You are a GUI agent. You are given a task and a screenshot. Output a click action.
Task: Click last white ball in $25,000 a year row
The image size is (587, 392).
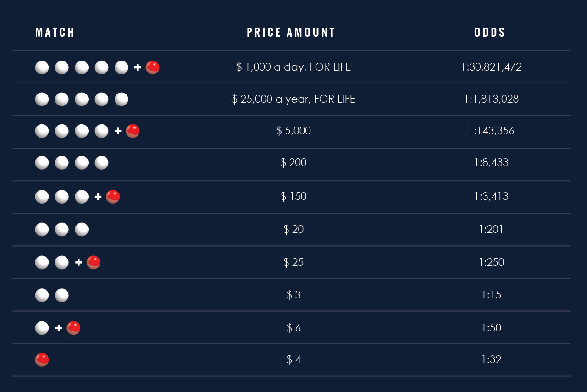point(121,99)
